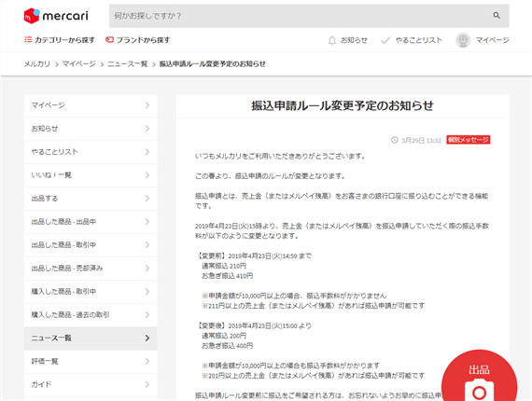Click chevron on 評価一覧 row
Screen dimensions: 532x401
click(147, 361)
